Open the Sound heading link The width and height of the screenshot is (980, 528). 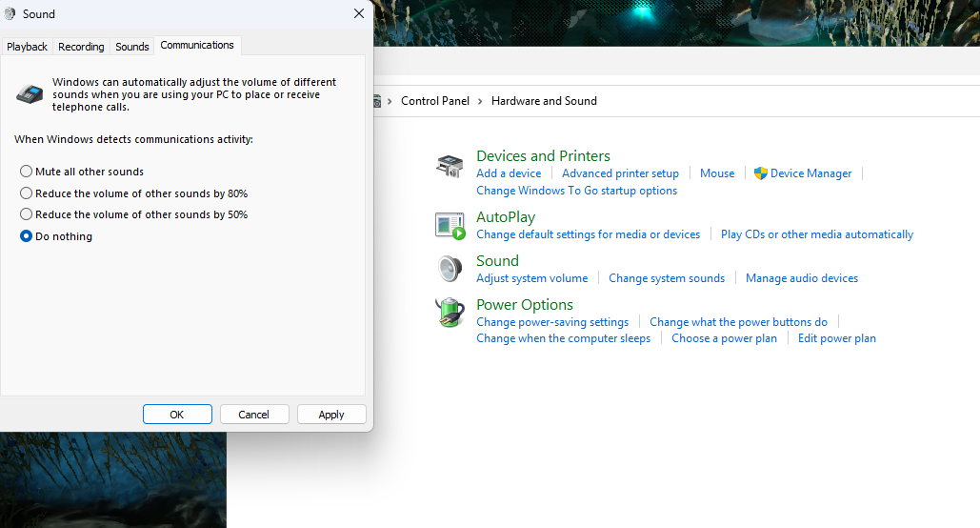click(497, 261)
